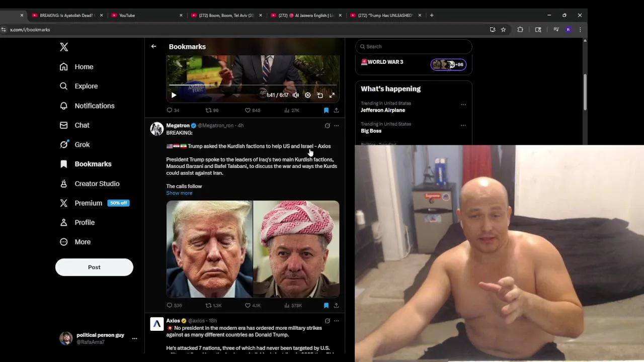Click the X logo in sidebar
The height and width of the screenshot is (362, 644).
coord(64,47)
